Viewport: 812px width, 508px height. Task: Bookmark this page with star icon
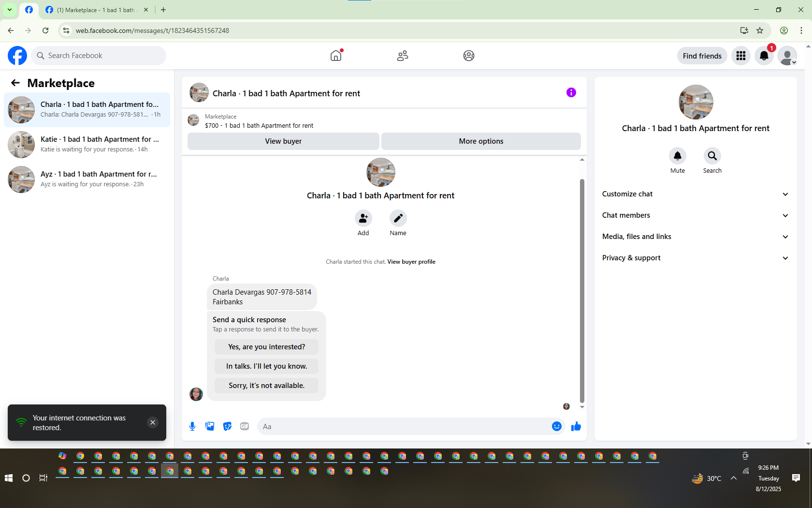click(760, 30)
